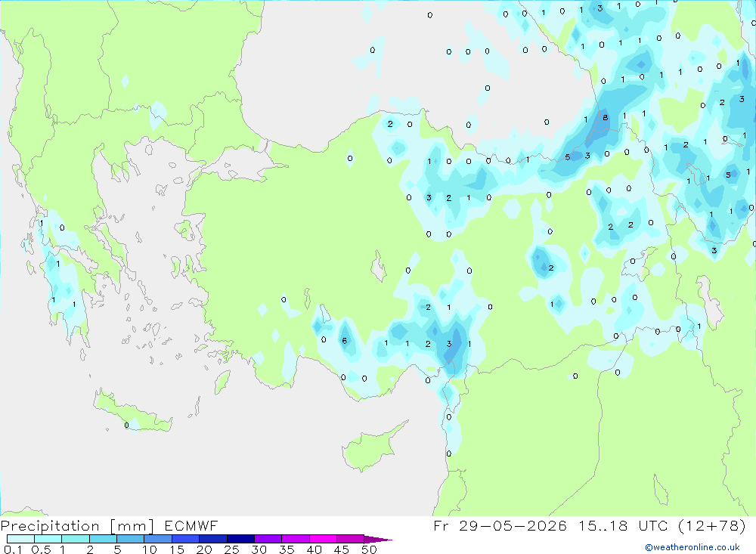
Task: Click the 35–40 mm legend color box
Action: [x=296, y=539]
